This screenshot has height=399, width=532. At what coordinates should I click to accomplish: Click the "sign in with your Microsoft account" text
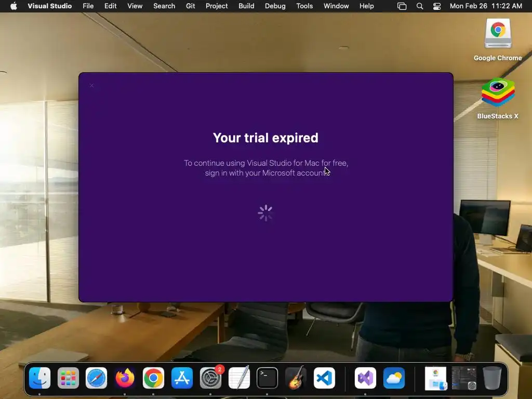click(x=267, y=172)
